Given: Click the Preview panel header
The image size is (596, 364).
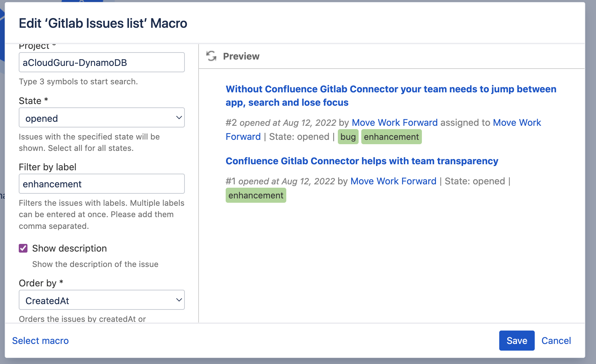Looking at the screenshot, I should [x=241, y=56].
